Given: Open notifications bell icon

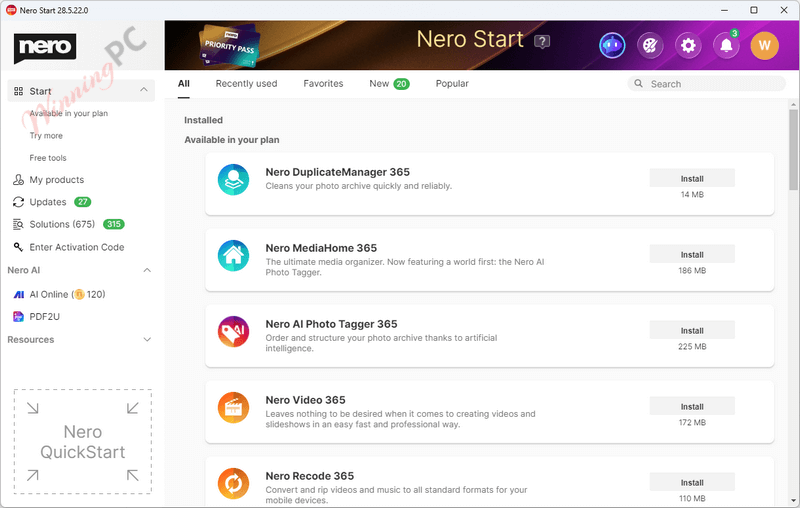Looking at the screenshot, I should click(x=726, y=45).
